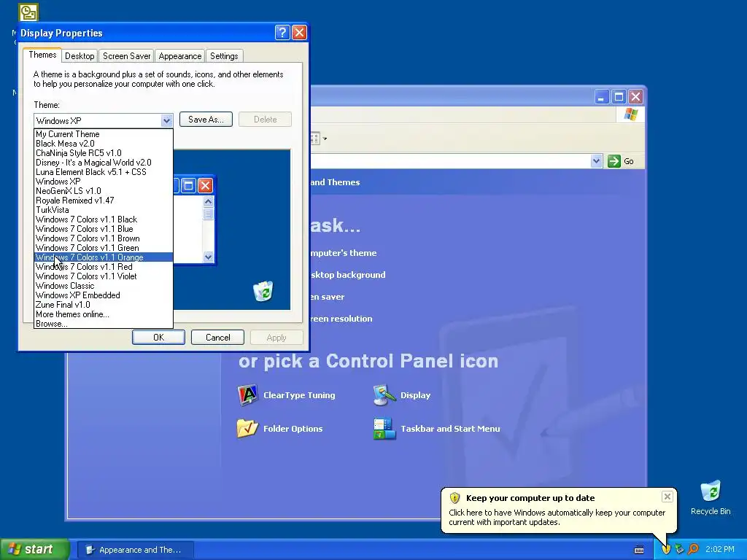Viewport: 747px width, 560px height.
Task: Choose Windows Classic theme
Action: pos(104,286)
